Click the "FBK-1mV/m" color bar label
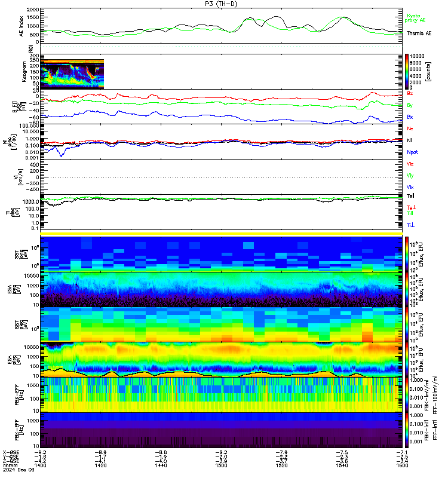The width and height of the screenshot is (448, 478). click(427, 394)
